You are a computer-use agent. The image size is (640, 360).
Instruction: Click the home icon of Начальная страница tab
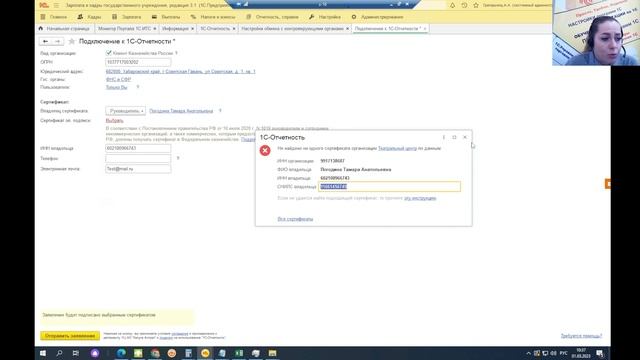click(x=41, y=29)
